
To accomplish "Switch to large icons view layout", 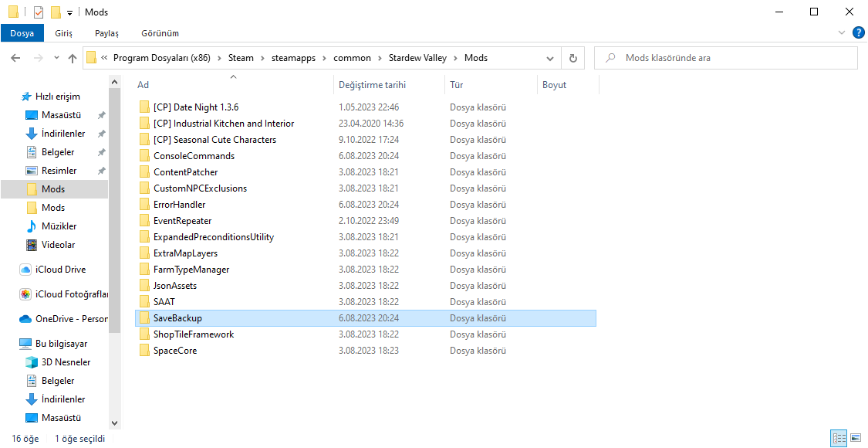I will 855,438.
